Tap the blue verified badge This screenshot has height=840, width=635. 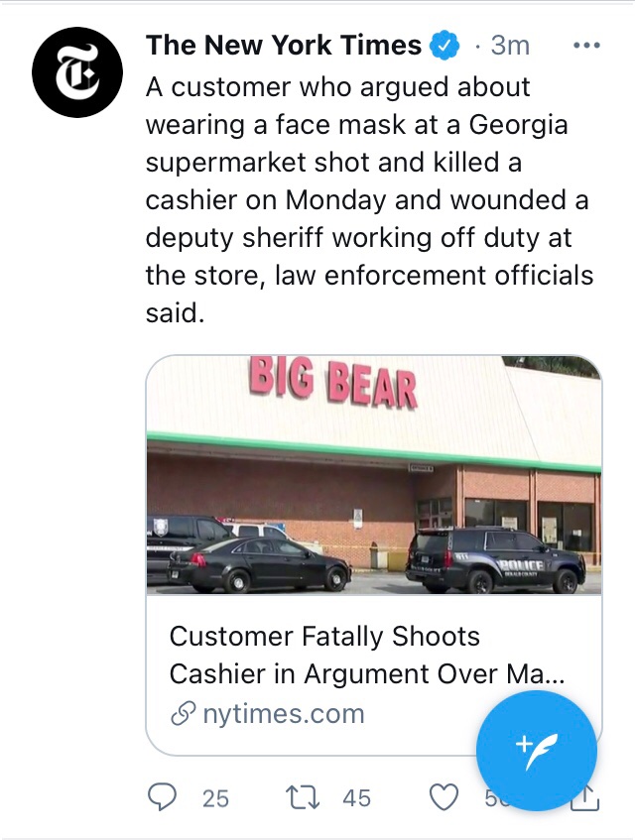tap(444, 45)
